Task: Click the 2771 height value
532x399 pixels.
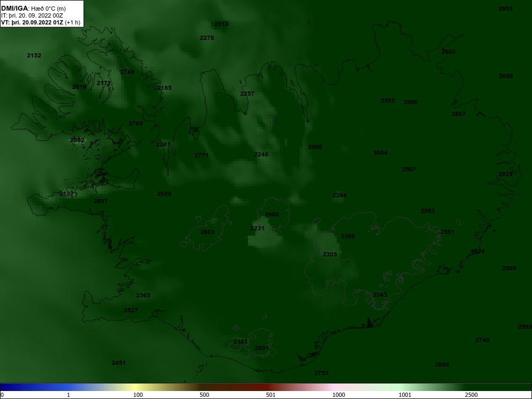Action: coord(202,155)
